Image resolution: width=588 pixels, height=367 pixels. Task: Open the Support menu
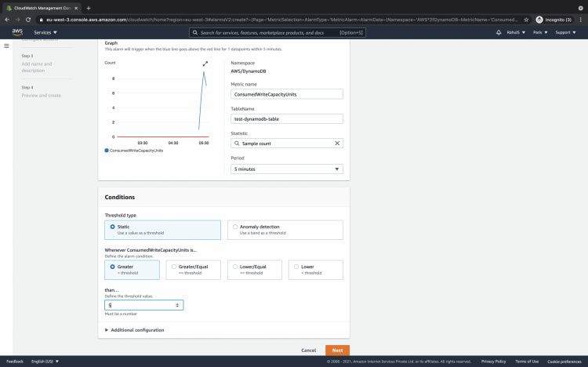pos(565,33)
